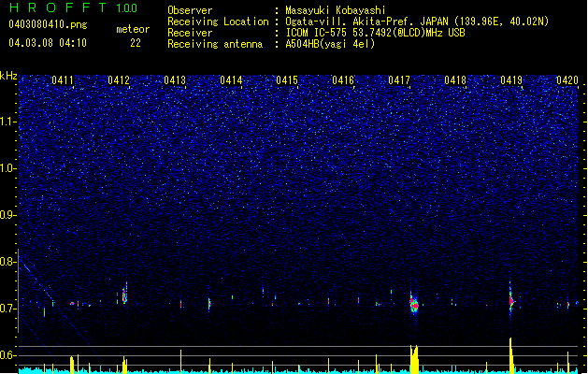
Task: Click the wide yellow power peak under 0417
Action: [414, 359]
